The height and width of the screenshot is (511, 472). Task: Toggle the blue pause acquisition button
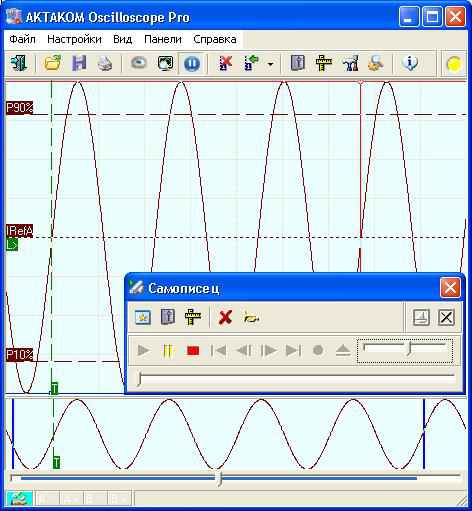coord(192,63)
